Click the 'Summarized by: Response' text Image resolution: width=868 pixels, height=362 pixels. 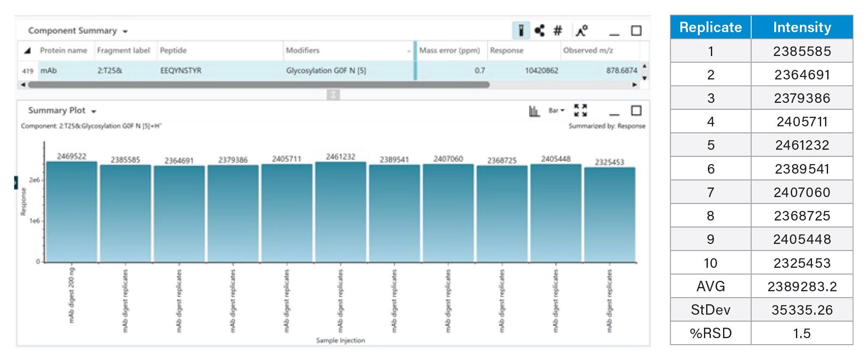607,126
